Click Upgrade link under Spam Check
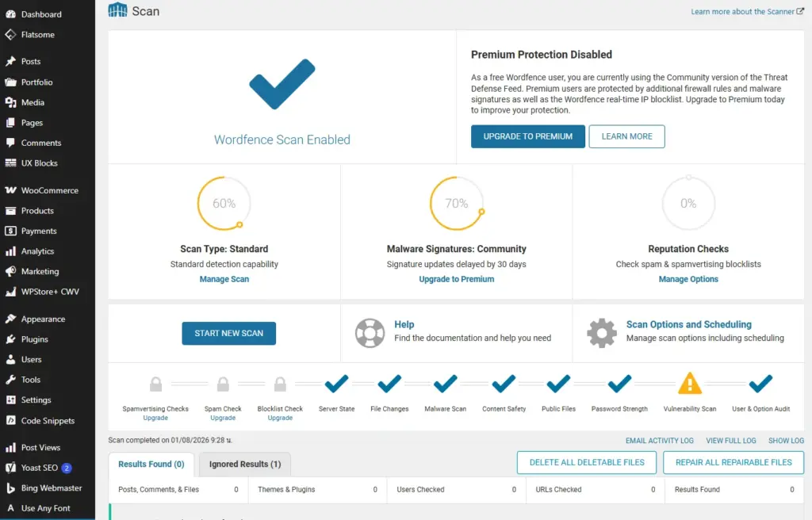 click(x=223, y=418)
